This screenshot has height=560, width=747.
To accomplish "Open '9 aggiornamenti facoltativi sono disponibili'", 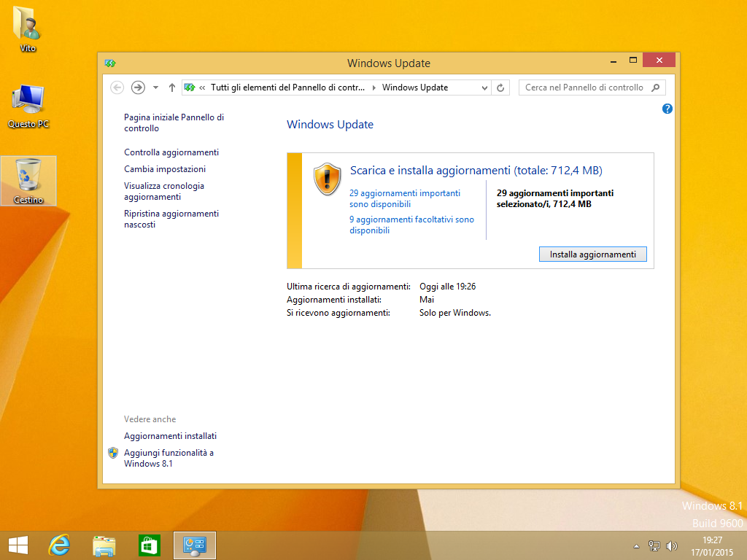I will pyautogui.click(x=411, y=225).
